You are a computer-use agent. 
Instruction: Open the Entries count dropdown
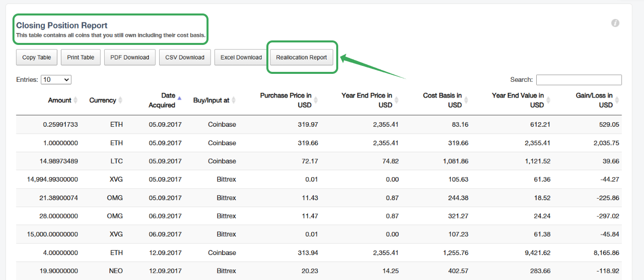pyautogui.click(x=56, y=79)
